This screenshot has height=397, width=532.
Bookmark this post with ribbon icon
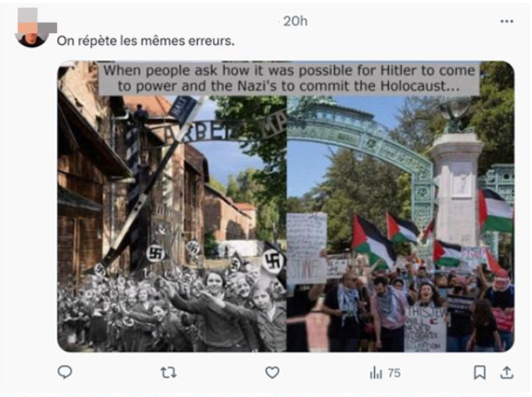point(480,372)
